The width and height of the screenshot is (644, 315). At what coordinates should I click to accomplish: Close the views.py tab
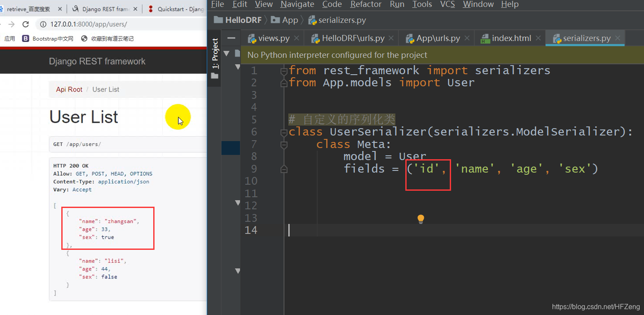[297, 38]
